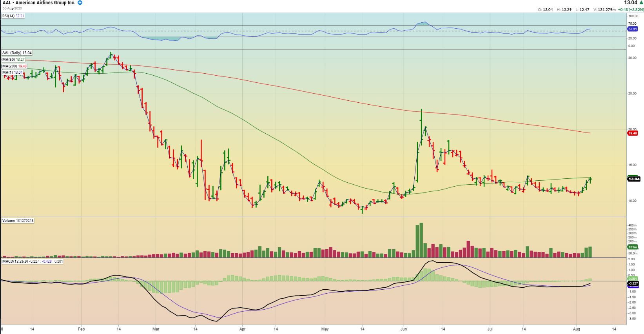
Task: Click the Mar label on the date axis
Action: tap(156, 329)
